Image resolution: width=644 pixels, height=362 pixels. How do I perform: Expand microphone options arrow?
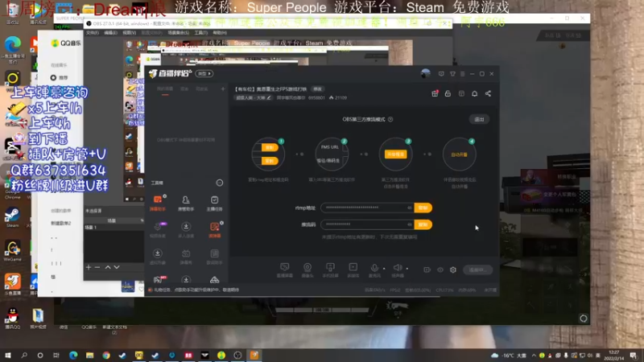click(x=384, y=269)
